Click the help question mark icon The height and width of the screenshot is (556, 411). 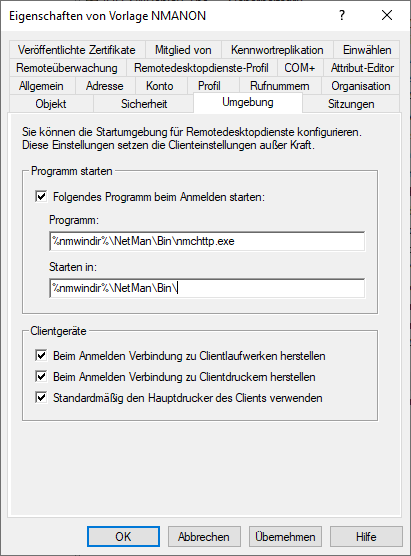coord(342,15)
